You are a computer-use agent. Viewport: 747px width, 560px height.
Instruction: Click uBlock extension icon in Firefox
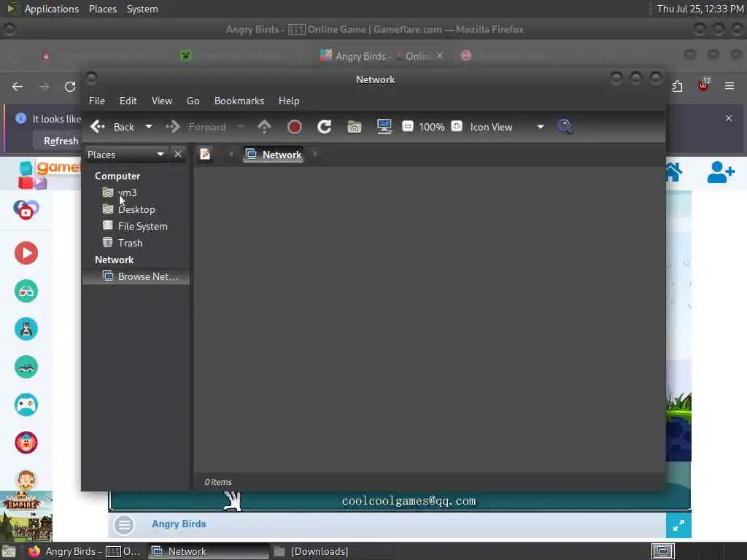coord(703,85)
